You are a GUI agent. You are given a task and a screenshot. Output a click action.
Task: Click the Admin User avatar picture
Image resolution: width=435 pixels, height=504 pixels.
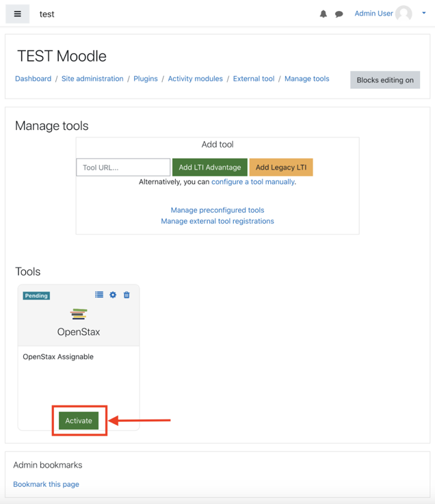point(404,14)
